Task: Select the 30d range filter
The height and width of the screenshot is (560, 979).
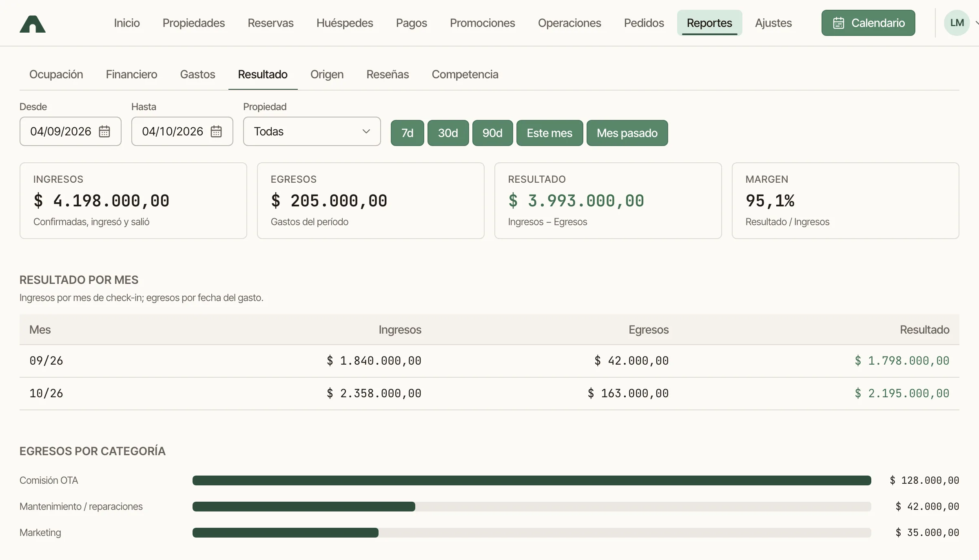Action: click(448, 133)
